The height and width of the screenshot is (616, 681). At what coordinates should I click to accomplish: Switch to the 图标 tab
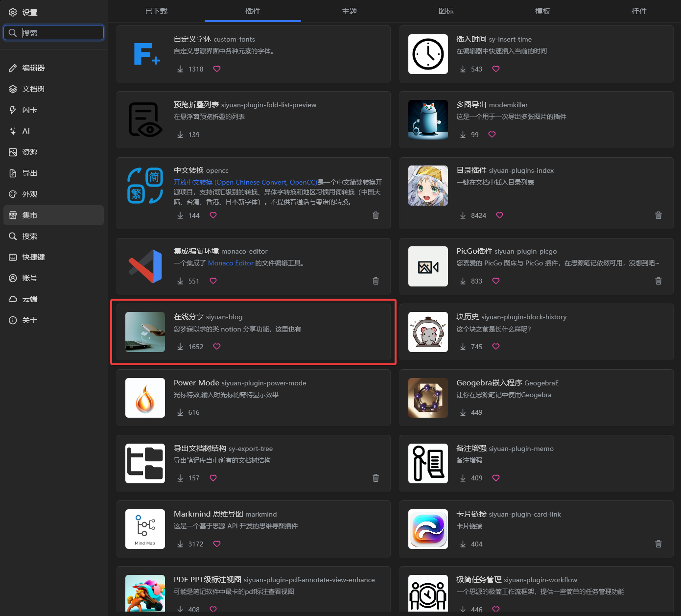[446, 11]
